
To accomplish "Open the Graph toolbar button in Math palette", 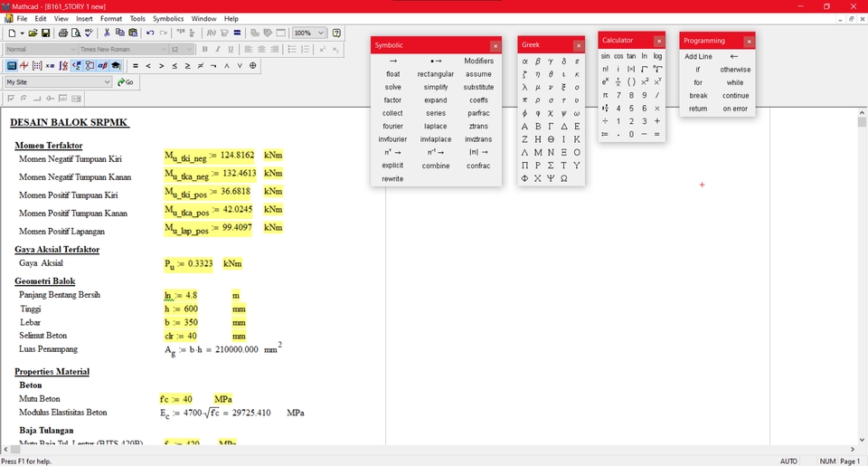I will pos(24,65).
